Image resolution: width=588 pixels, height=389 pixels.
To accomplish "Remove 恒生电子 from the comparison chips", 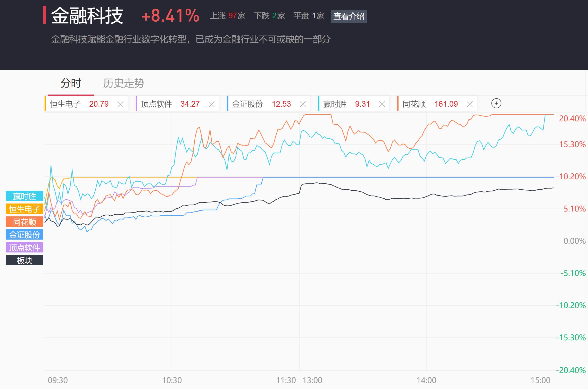I will click(120, 104).
